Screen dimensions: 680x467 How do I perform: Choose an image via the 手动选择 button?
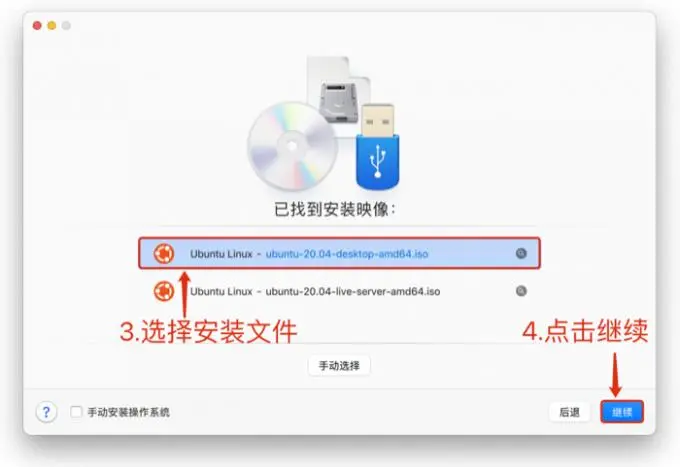point(339,366)
